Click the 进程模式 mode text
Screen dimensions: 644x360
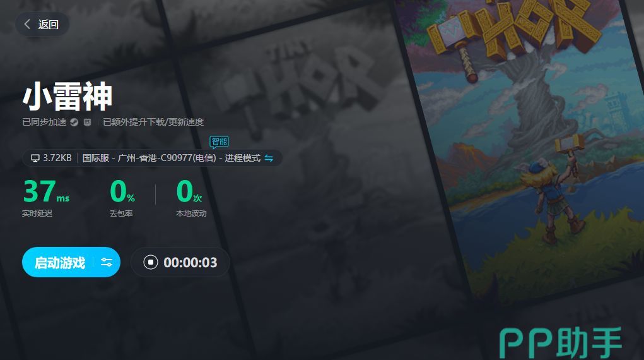coord(242,158)
